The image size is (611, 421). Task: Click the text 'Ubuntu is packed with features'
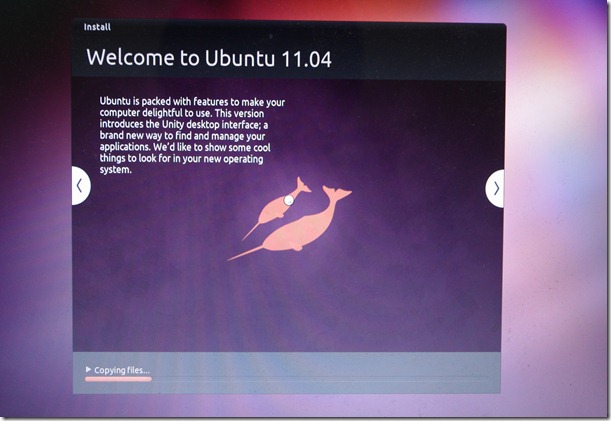[164, 101]
